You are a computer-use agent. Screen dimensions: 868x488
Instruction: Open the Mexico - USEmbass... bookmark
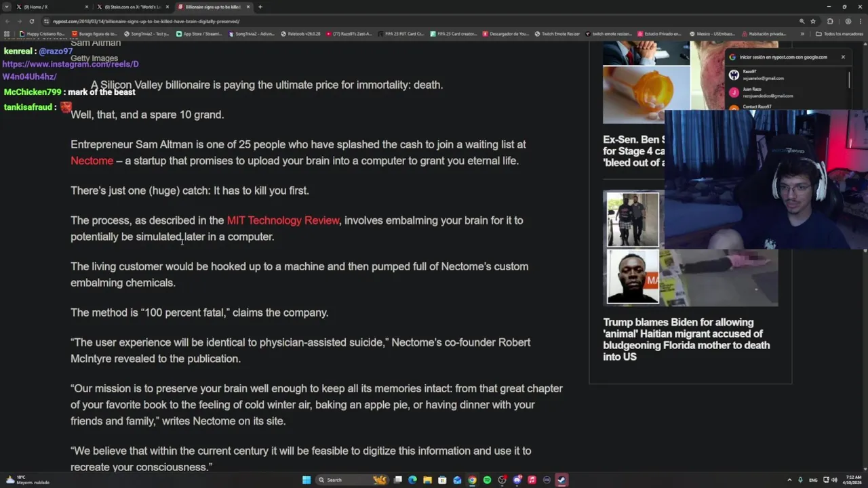point(712,34)
